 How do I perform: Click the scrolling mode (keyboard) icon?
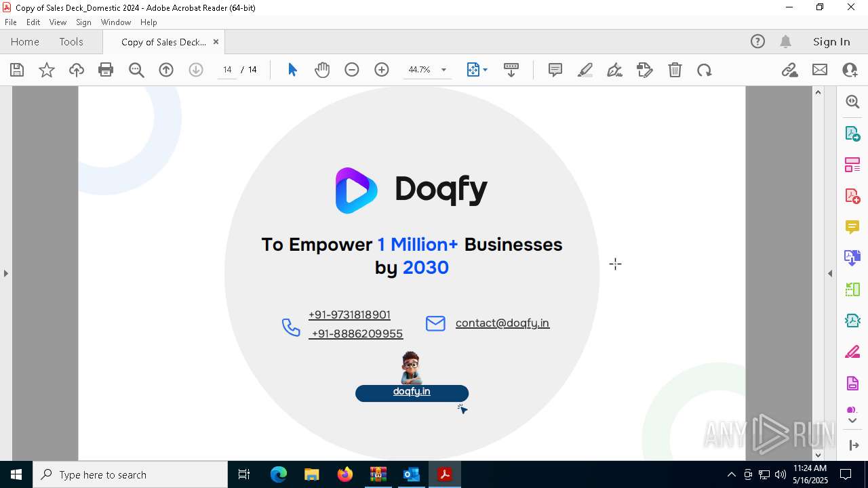[511, 70]
